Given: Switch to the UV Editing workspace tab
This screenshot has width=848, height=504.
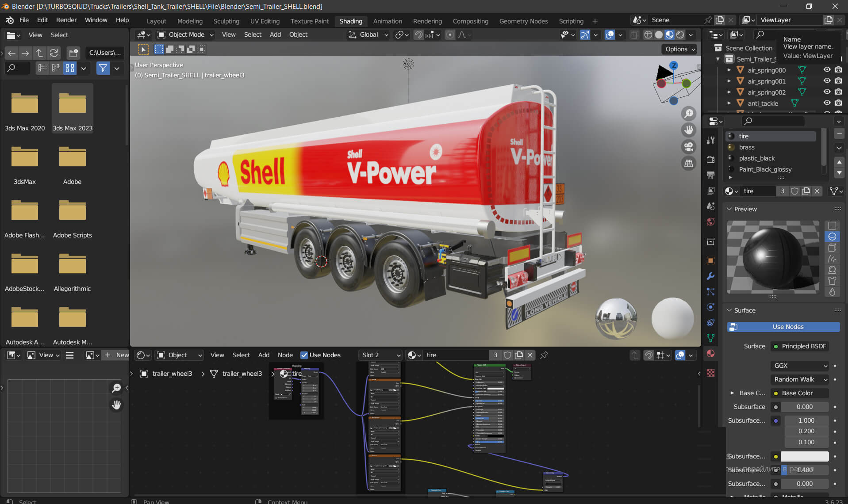Looking at the screenshot, I should (265, 21).
